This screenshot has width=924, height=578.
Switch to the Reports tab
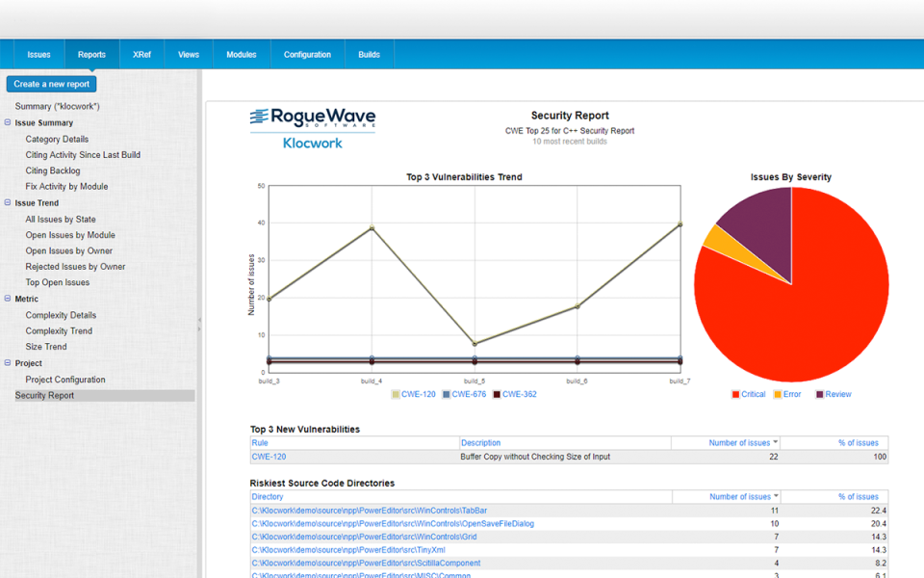point(91,54)
